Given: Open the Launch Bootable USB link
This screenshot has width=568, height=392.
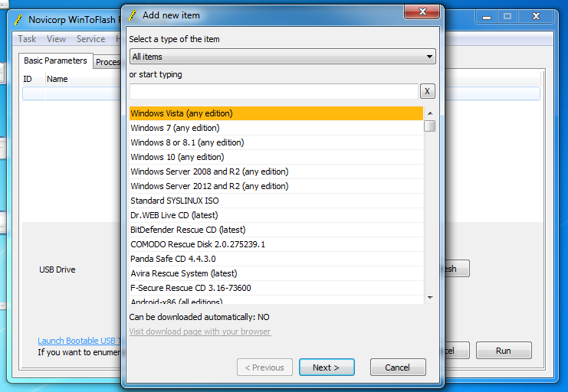Looking at the screenshot, I should (x=79, y=341).
